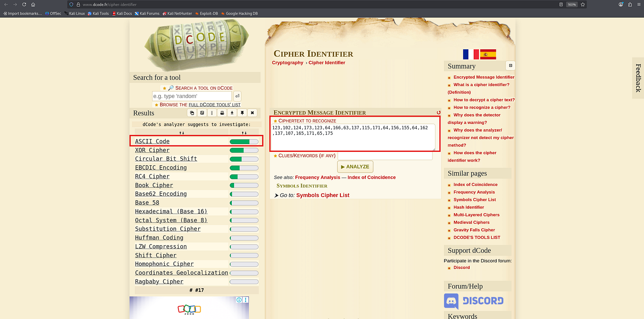Copy results with the copy icon

pos(192,113)
